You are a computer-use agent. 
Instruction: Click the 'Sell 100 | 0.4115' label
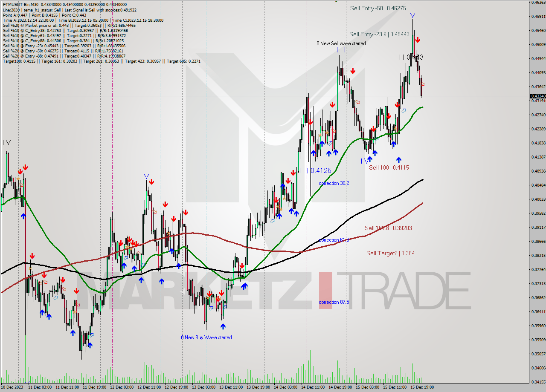(x=389, y=168)
